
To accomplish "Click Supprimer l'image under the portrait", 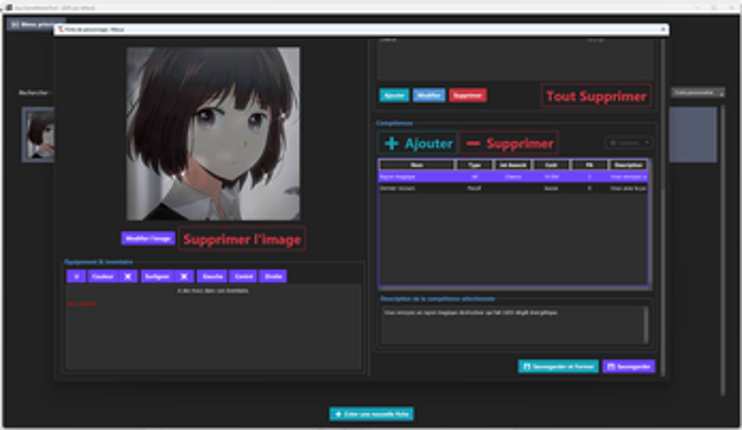I will point(242,239).
